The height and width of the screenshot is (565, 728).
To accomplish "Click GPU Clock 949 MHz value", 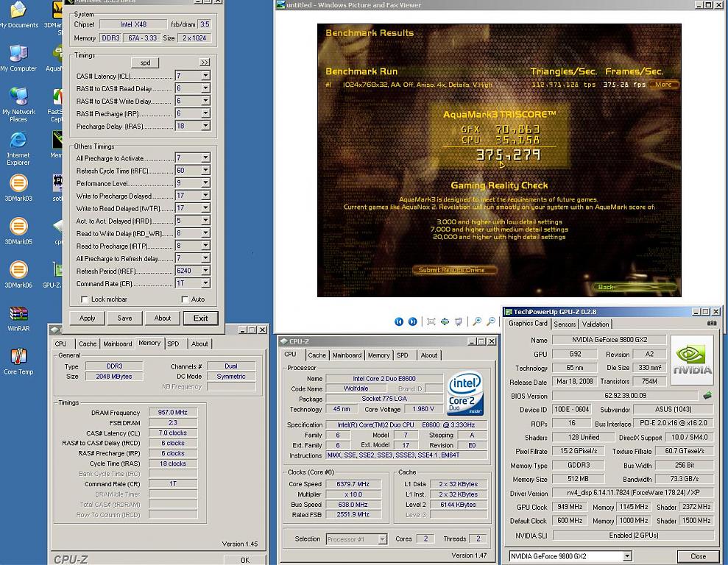I will 570,507.
